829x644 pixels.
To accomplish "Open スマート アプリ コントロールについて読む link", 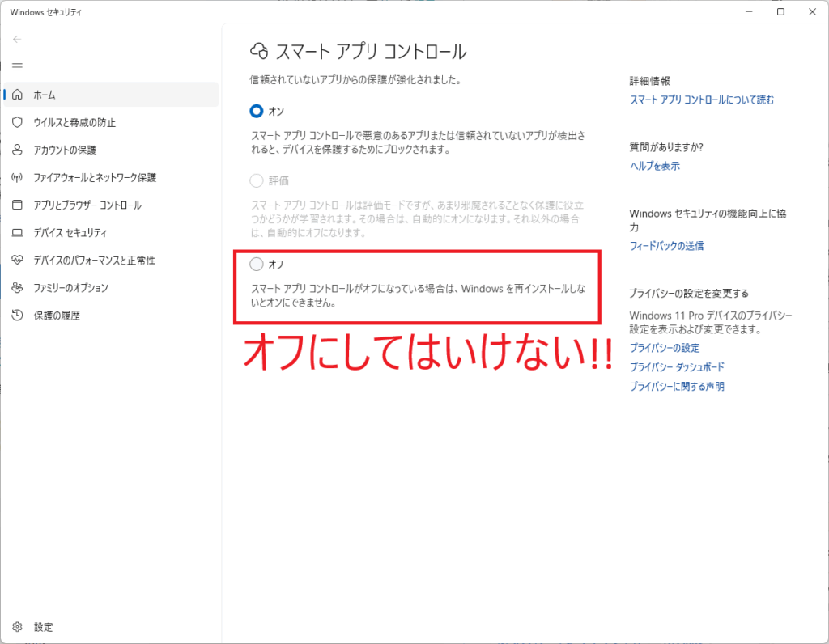I will coord(701,100).
